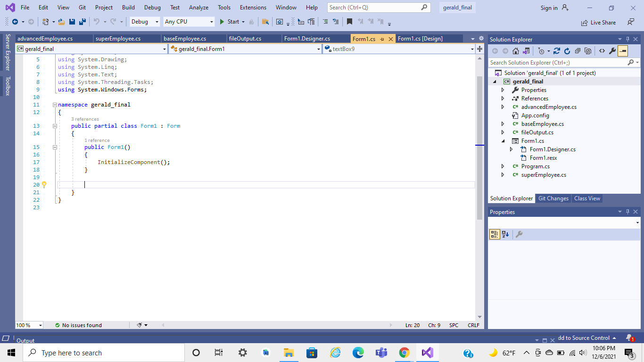This screenshot has height=362, width=644.
Task: Toggle the code fold on line 13
Action: (x=55, y=126)
